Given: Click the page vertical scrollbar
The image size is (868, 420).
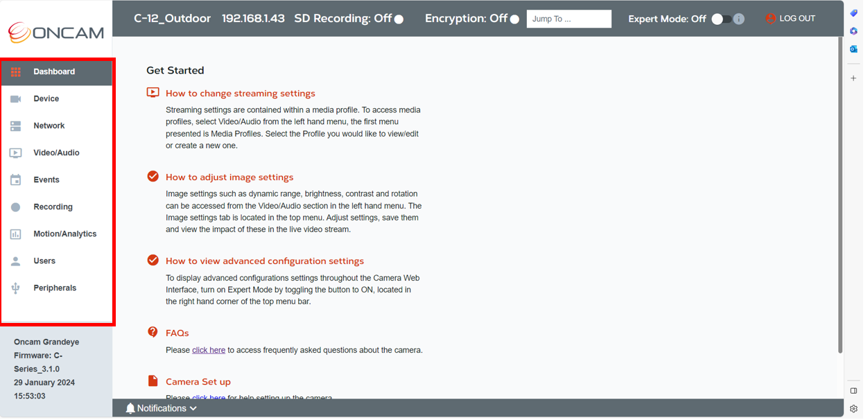Looking at the screenshot, I should coord(840,194).
